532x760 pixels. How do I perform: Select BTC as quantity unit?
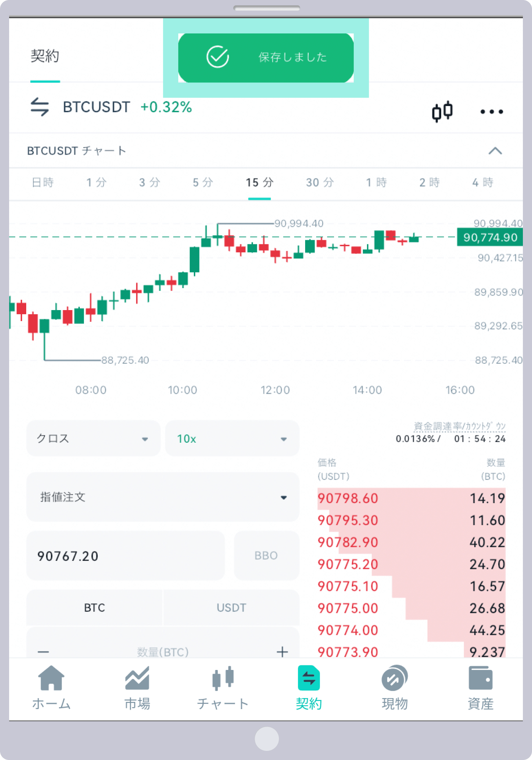tap(95, 608)
